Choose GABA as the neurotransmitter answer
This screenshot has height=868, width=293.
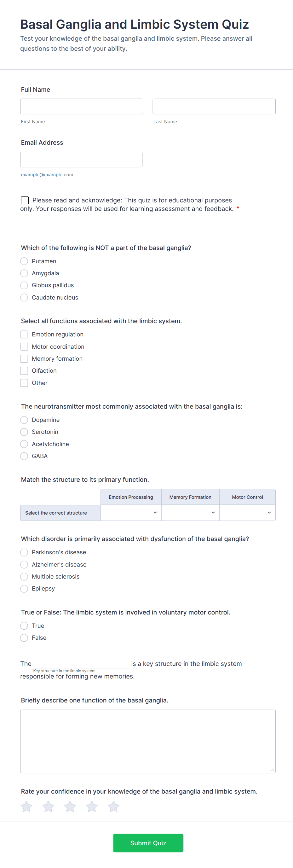tap(24, 456)
